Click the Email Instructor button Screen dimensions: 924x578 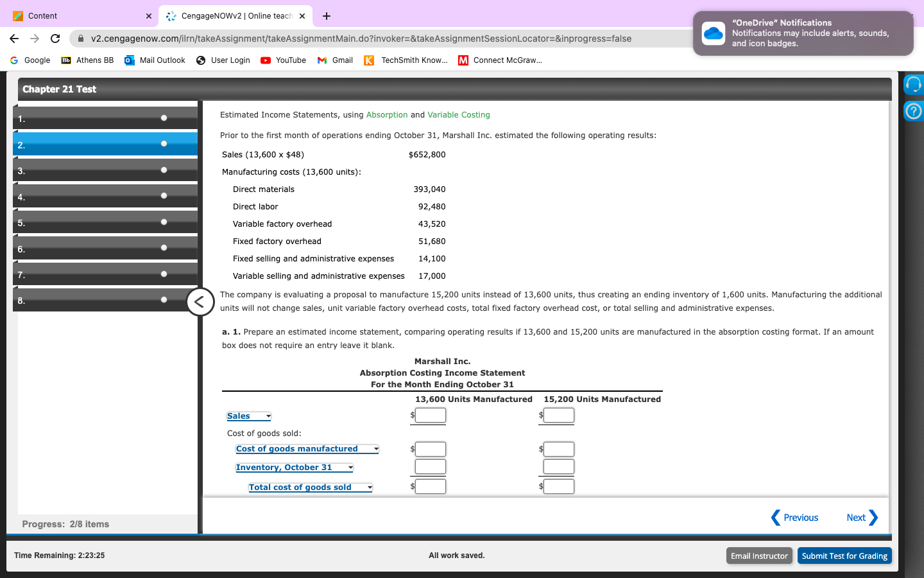pyautogui.click(x=759, y=556)
